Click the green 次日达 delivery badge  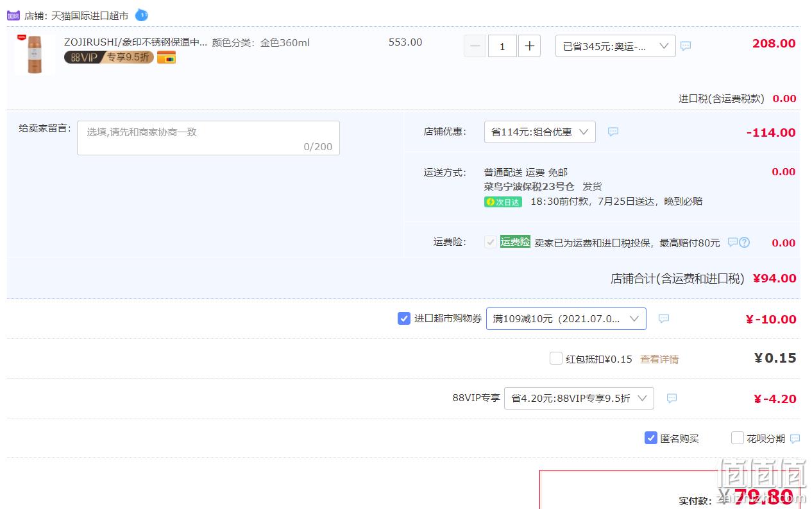[x=503, y=202]
